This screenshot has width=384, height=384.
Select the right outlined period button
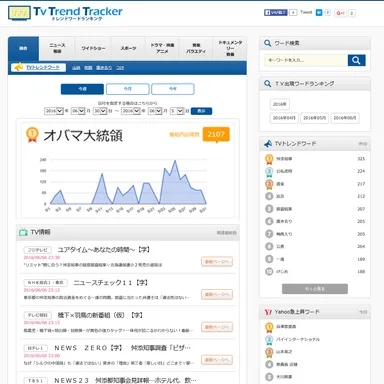[173, 89]
